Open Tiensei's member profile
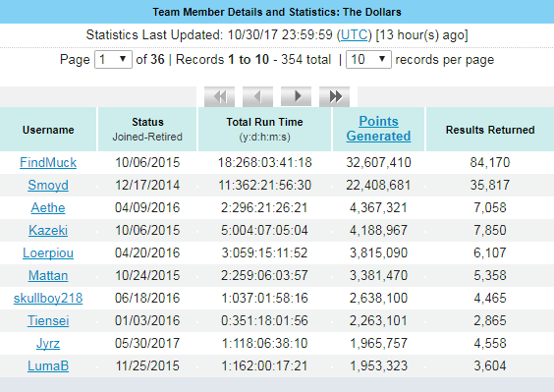 tap(48, 321)
